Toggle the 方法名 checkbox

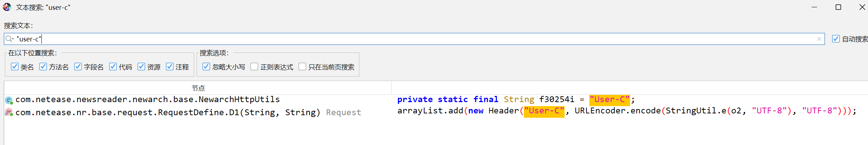(43, 67)
